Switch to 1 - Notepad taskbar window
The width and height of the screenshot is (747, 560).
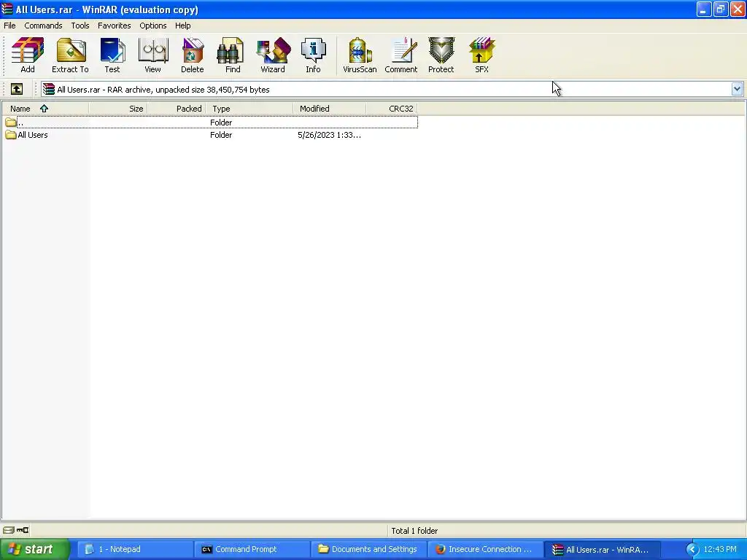click(135, 549)
